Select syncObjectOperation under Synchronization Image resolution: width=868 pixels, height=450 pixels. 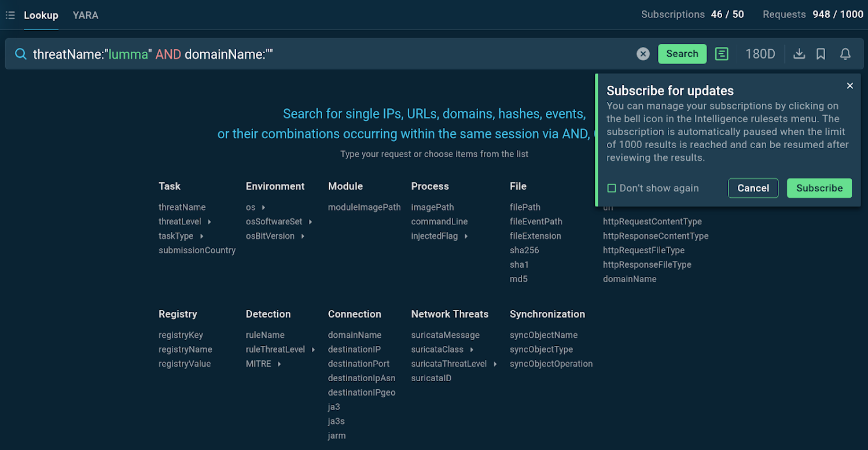(551, 364)
